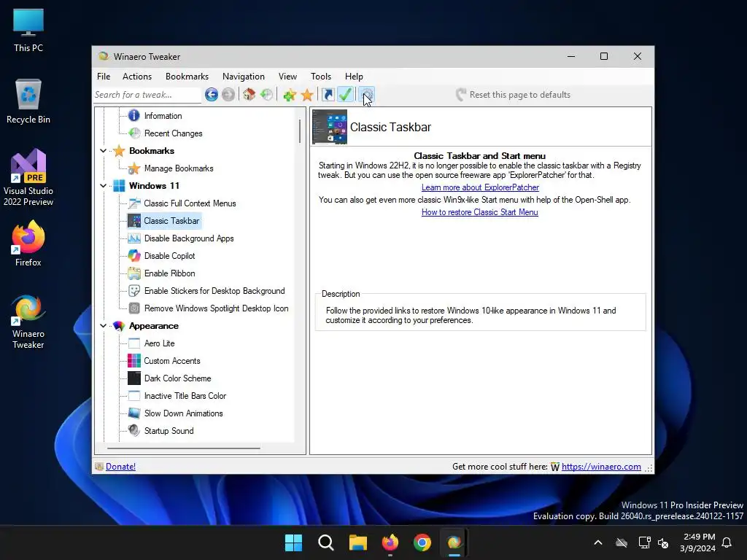Click the Recent Changes globe toolbar icon
The width and height of the screenshot is (747, 560).
click(266, 95)
